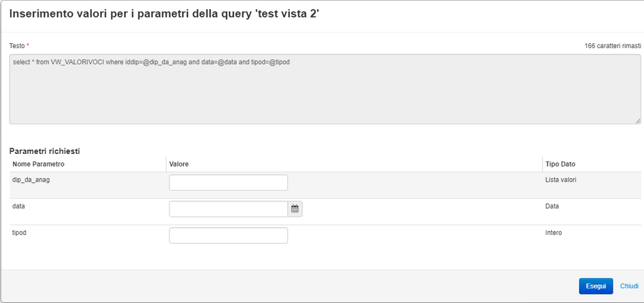Focus the tipod value input
The height and width of the screenshot is (303, 644).
click(229, 235)
